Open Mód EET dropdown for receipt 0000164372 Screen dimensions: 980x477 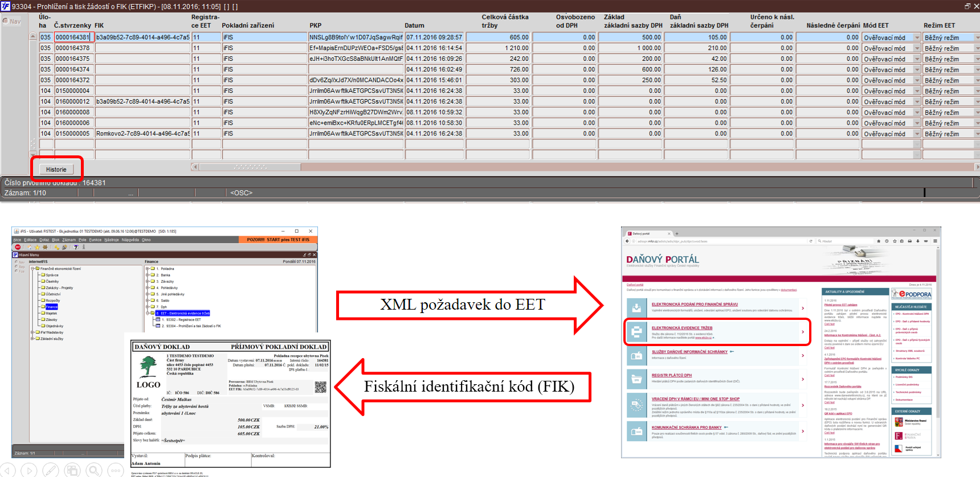point(917,80)
